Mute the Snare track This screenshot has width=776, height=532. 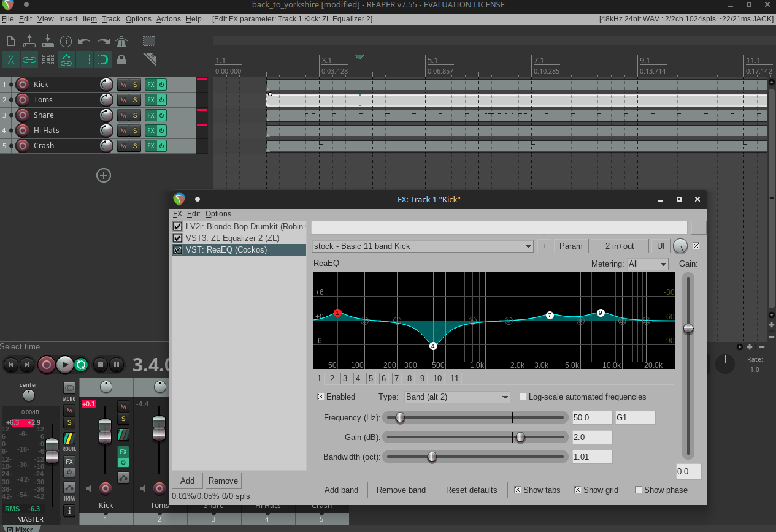click(x=123, y=115)
